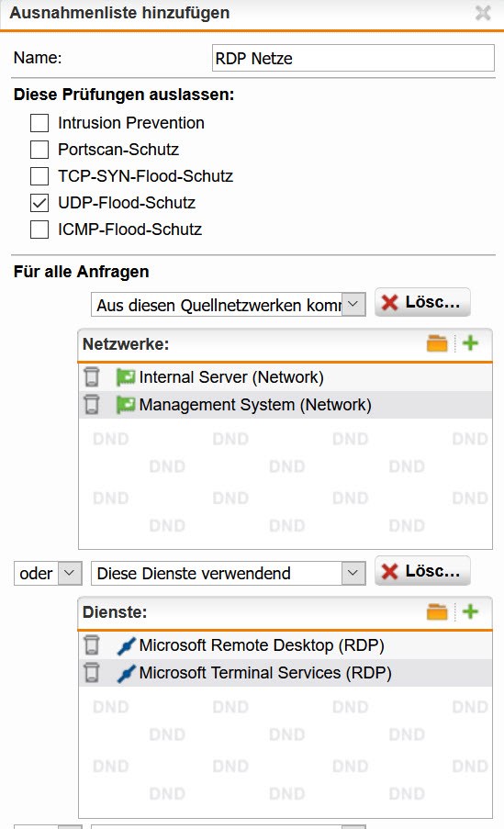Check the Portscan-Schutz option
This screenshot has height=829, width=504.
39,150
